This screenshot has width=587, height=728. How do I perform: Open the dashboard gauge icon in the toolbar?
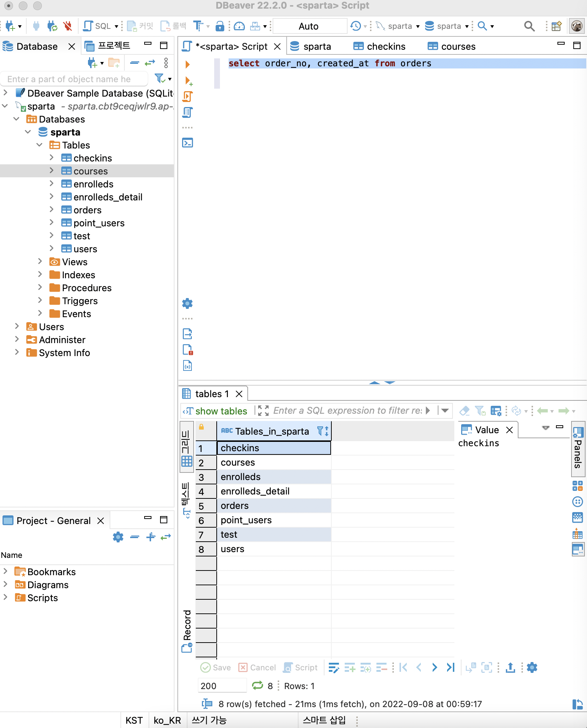pyautogui.click(x=239, y=26)
